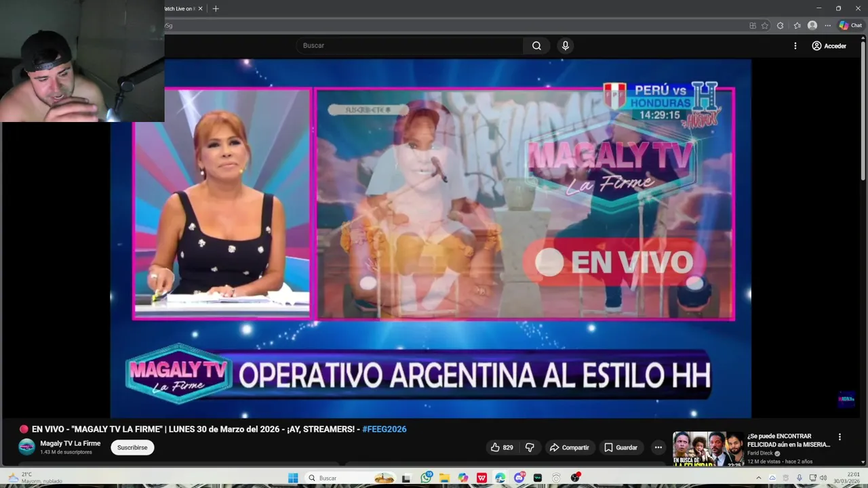Open Discord from the taskbar
Viewport: 868px width, 488px height.
519,478
